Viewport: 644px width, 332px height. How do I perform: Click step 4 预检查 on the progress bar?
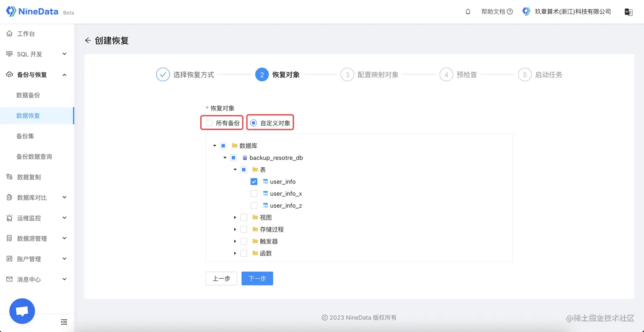446,74
